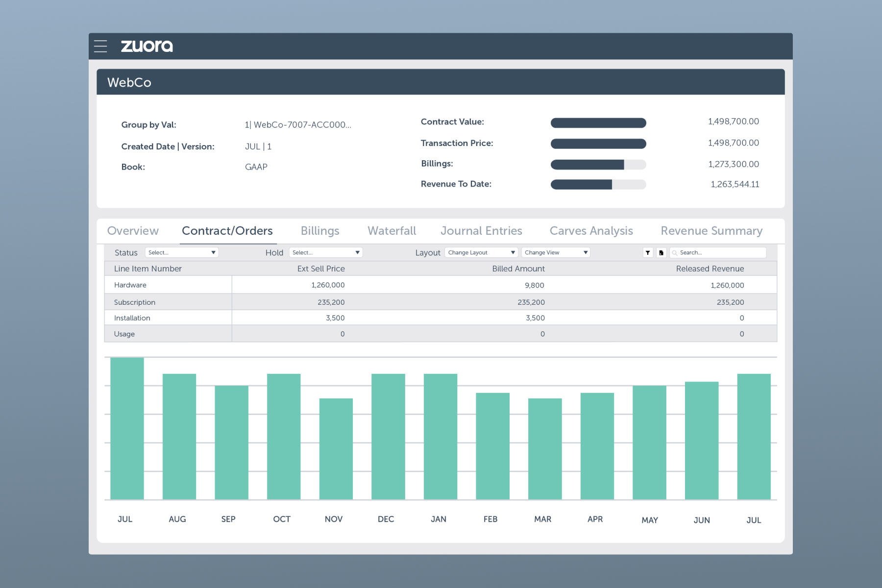The image size is (882, 588).
Task: Go to the Journal Entries tab
Action: tap(481, 231)
